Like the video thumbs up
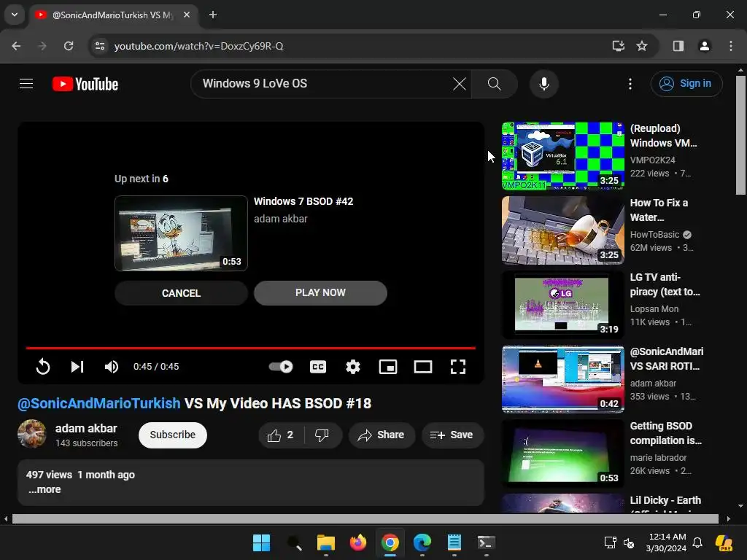This screenshot has width=747, height=560. coord(281,435)
